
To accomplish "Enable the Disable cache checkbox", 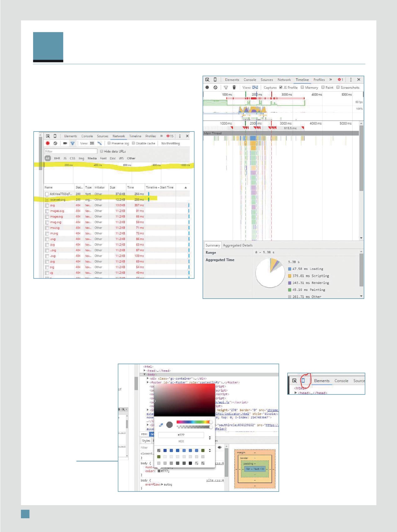I will coord(133,143).
